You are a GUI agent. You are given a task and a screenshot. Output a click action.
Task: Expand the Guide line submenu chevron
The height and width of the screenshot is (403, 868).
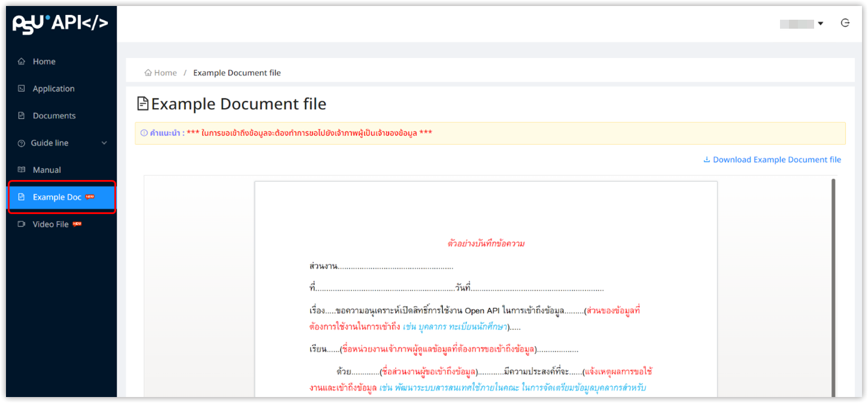(x=104, y=143)
